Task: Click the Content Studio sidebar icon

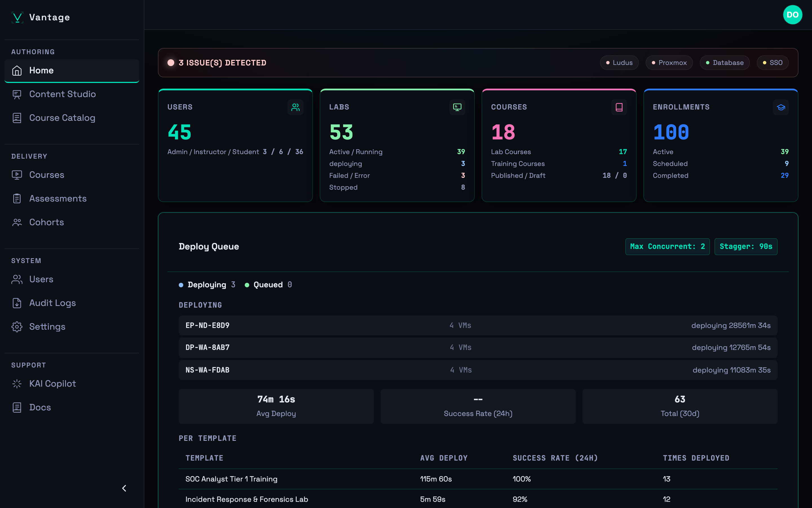Action: tap(17, 95)
